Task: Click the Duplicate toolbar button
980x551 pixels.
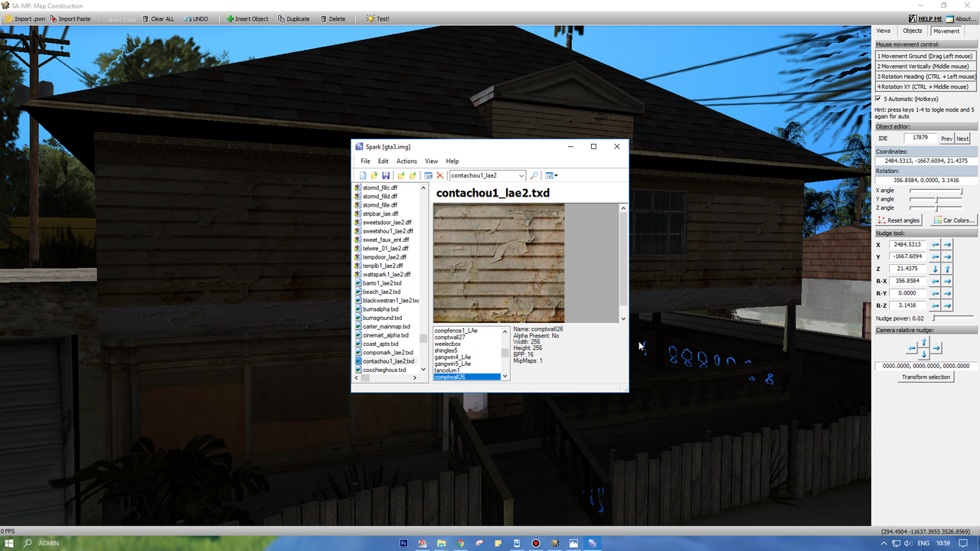Action: pos(293,18)
